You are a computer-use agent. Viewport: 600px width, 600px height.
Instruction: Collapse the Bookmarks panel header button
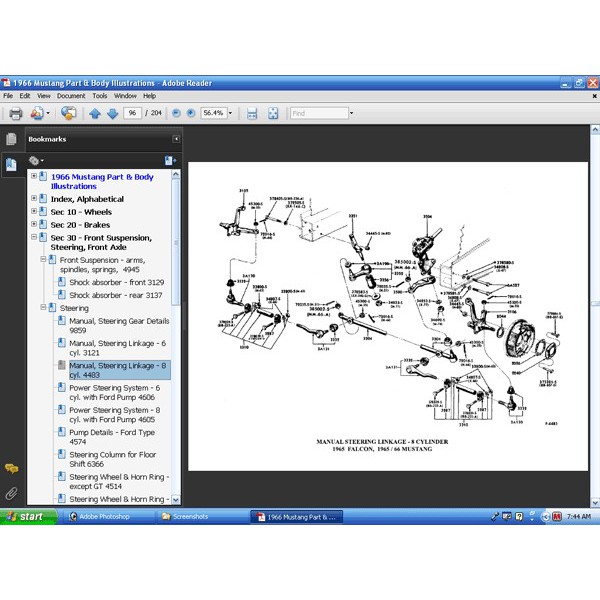point(176,139)
